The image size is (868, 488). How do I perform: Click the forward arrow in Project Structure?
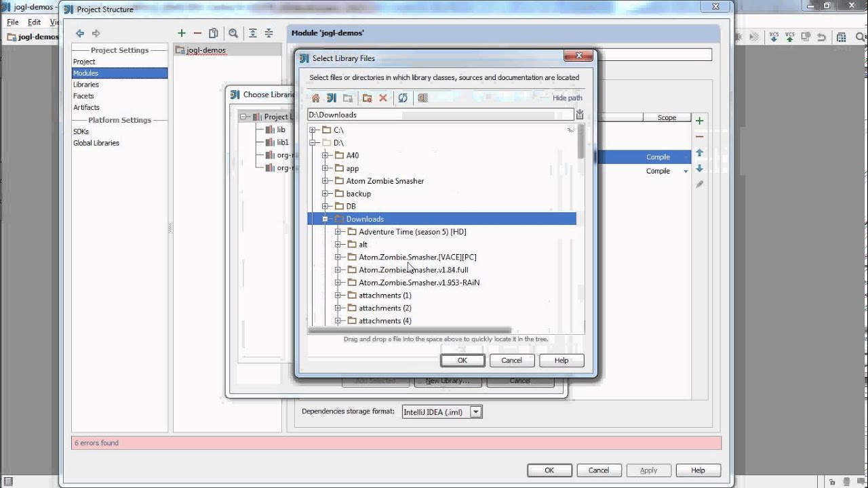[x=96, y=33]
